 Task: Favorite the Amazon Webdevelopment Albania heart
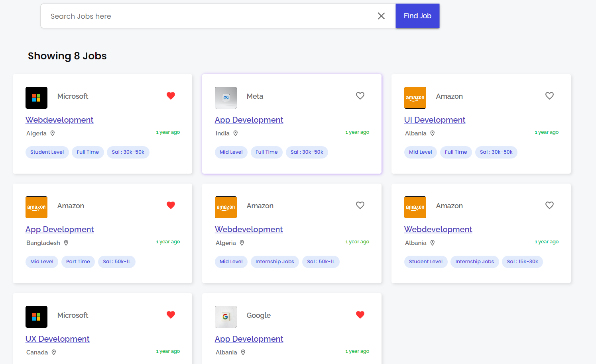click(x=549, y=205)
